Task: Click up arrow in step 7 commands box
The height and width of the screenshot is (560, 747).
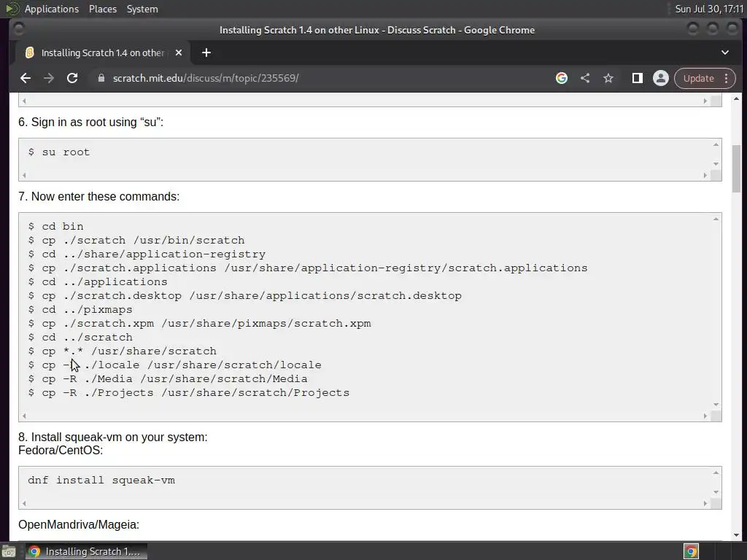Action: pos(716,219)
